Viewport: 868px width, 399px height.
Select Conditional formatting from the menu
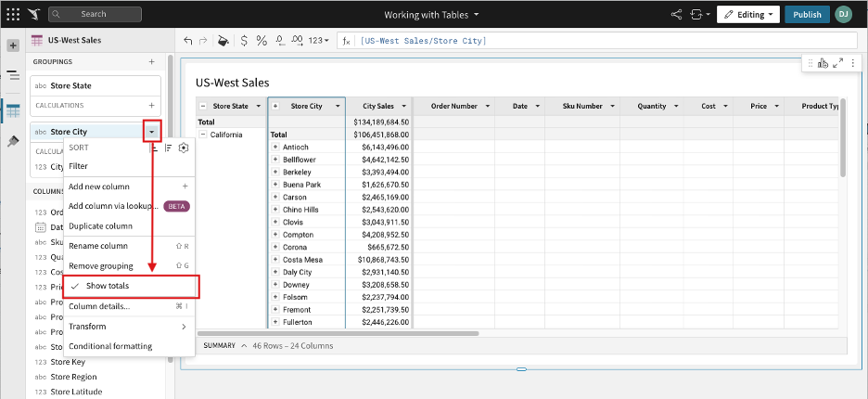click(x=110, y=346)
